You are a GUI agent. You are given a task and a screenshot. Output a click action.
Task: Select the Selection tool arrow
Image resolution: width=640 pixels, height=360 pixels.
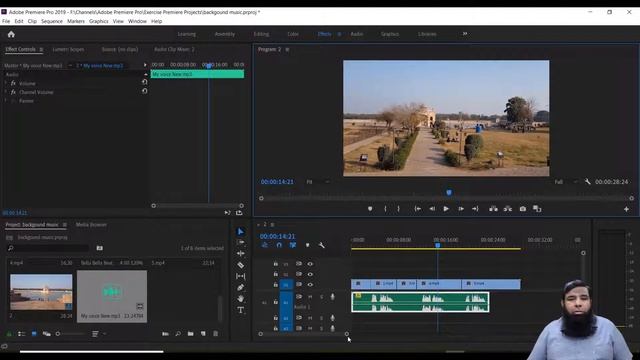pyautogui.click(x=240, y=231)
